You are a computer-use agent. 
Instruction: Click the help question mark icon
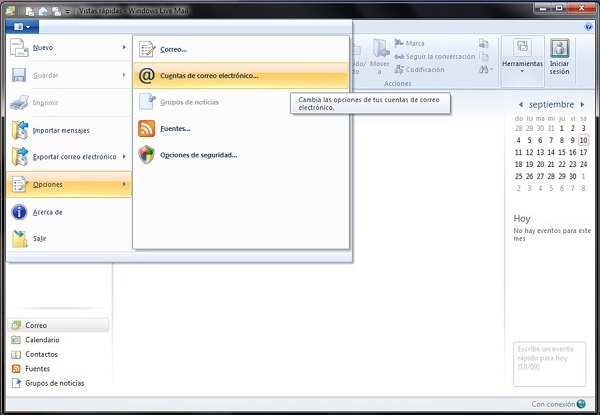(x=588, y=26)
